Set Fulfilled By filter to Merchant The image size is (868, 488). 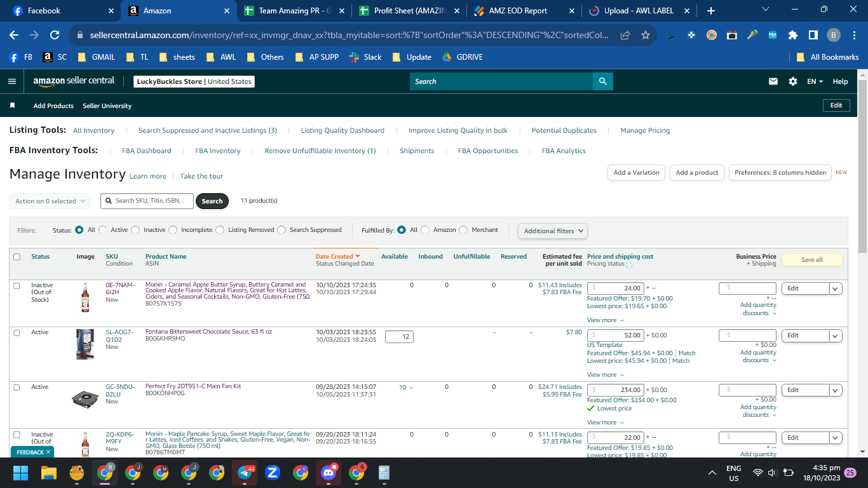[463, 230]
